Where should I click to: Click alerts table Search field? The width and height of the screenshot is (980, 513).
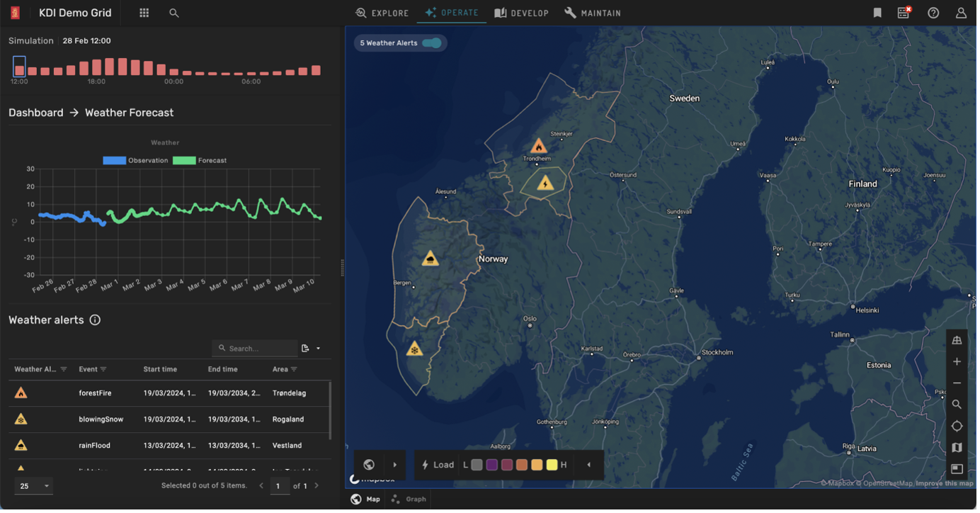coord(256,349)
